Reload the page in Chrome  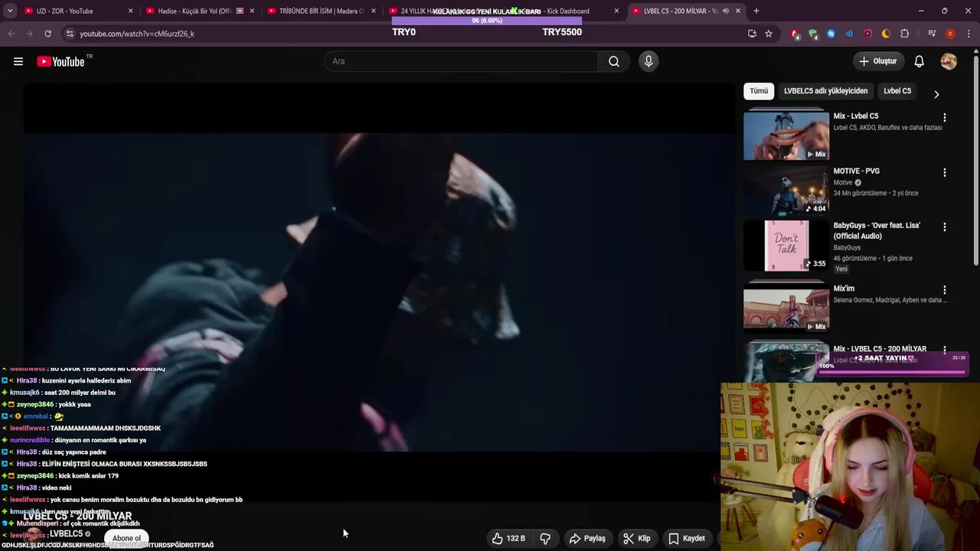[x=47, y=34]
